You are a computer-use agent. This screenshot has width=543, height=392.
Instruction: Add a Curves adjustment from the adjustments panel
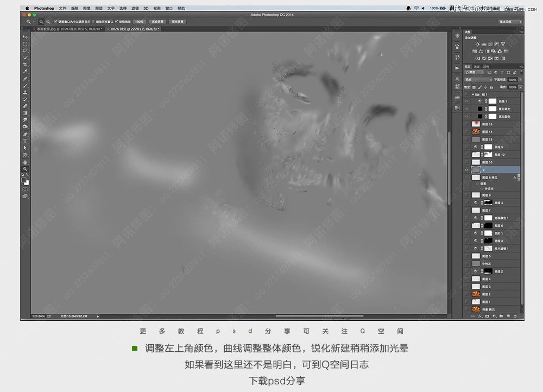[490, 45]
